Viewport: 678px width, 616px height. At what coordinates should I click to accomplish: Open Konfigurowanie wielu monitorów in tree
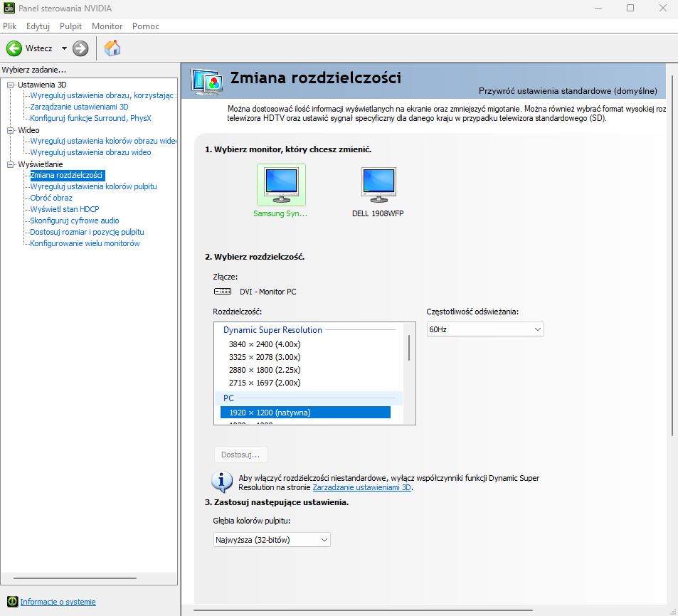85,243
